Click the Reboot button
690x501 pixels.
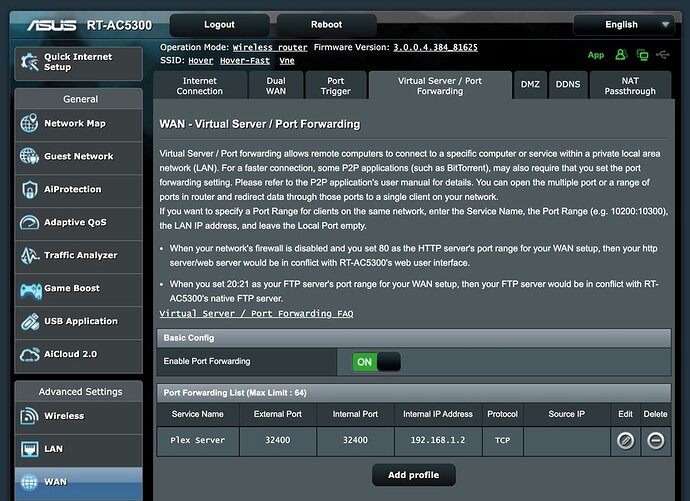coord(327,25)
